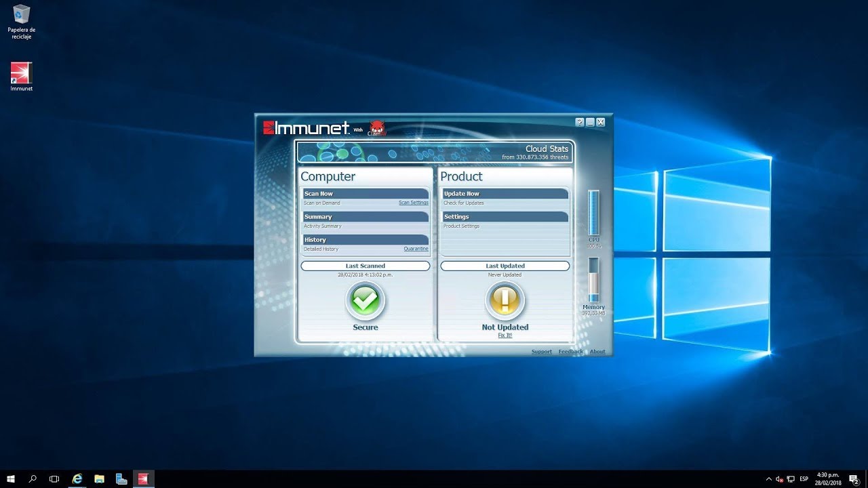868x488 pixels.
Task: Close the Immunet window
Action: coord(601,122)
